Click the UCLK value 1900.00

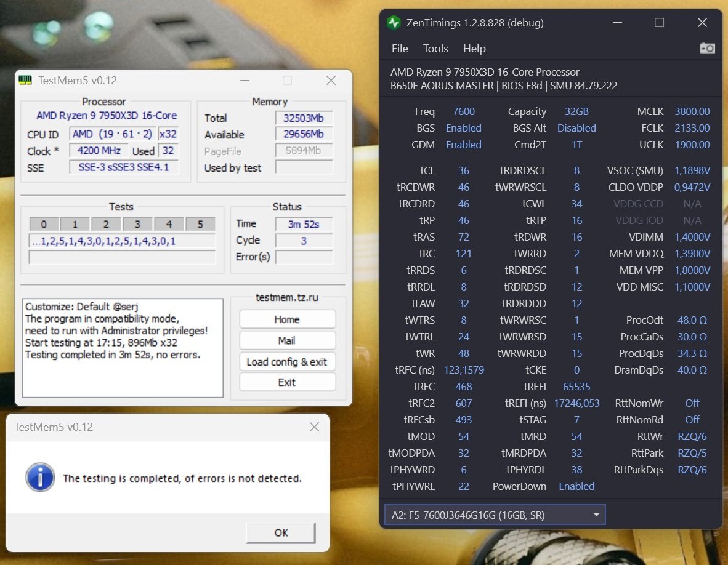click(692, 145)
